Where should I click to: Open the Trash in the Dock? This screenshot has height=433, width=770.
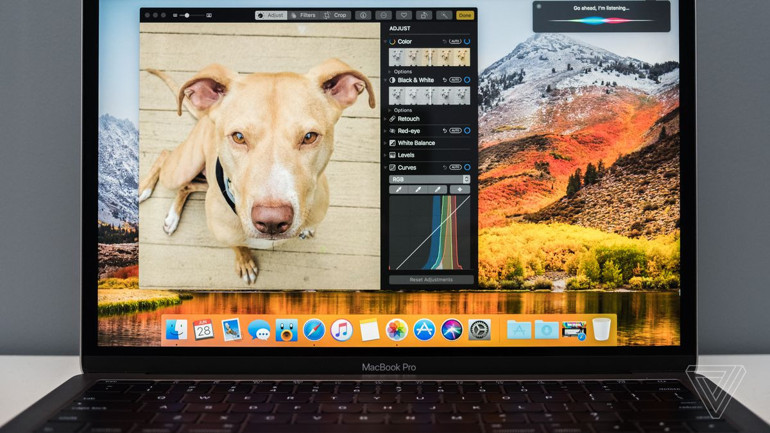tap(602, 329)
